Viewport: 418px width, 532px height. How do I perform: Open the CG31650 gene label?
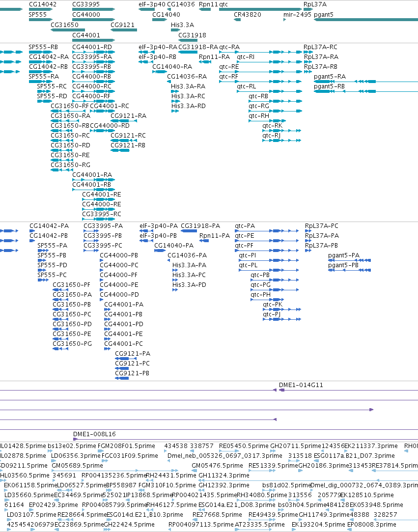pos(64,25)
